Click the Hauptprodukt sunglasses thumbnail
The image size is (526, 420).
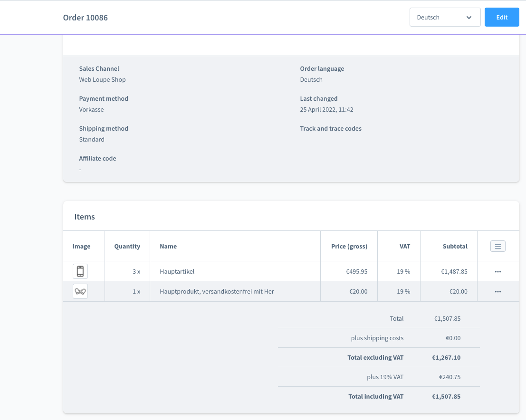(80, 292)
